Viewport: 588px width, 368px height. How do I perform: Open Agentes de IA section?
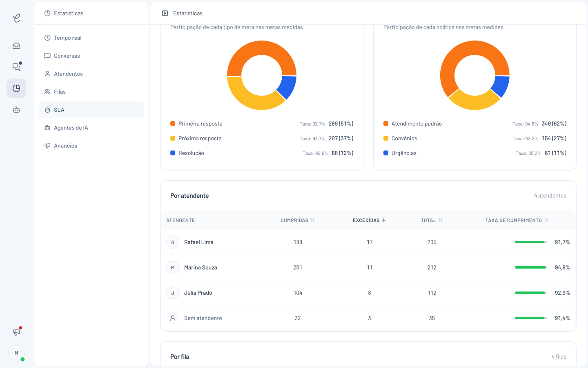coord(91,128)
